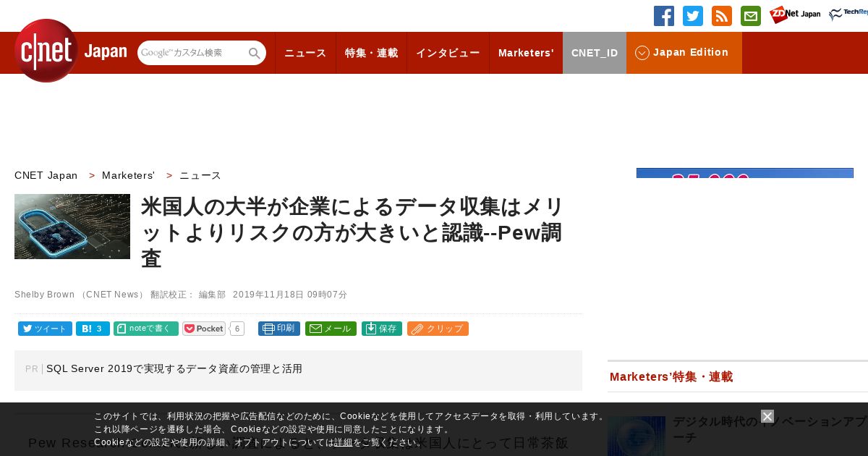Open the Marketers' menu item

tap(526, 53)
